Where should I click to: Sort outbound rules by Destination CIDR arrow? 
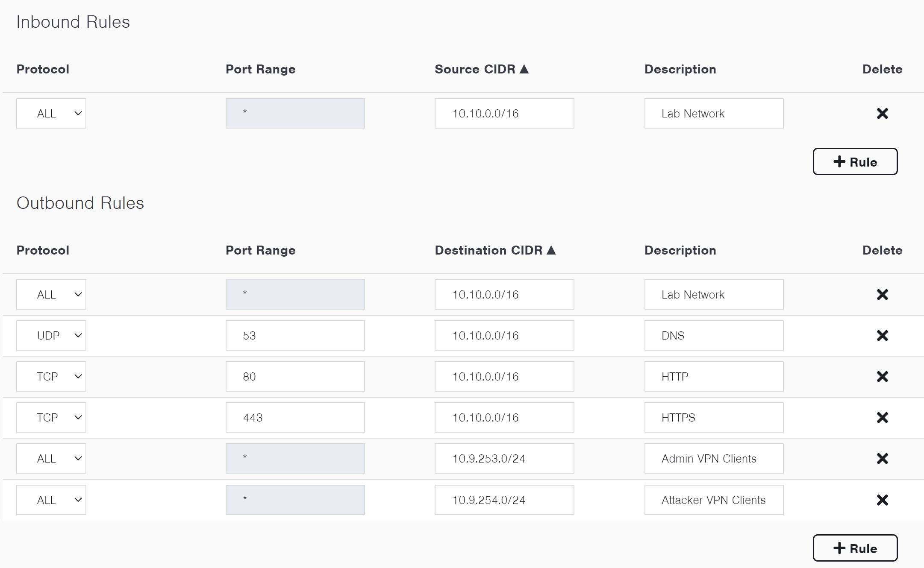[x=551, y=250]
